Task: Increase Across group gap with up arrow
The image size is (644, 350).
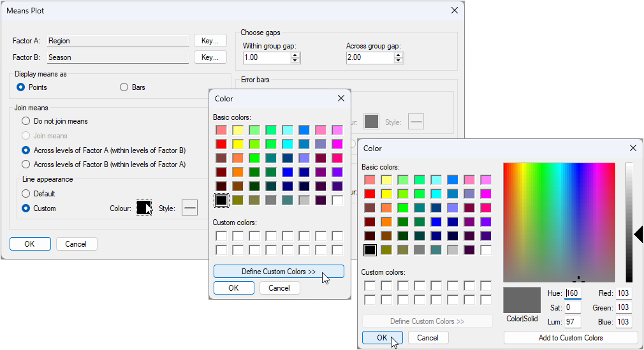Action: tap(399, 55)
